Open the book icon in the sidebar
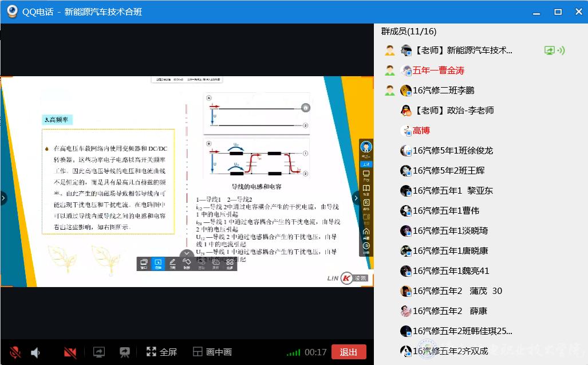 (x=366, y=189)
